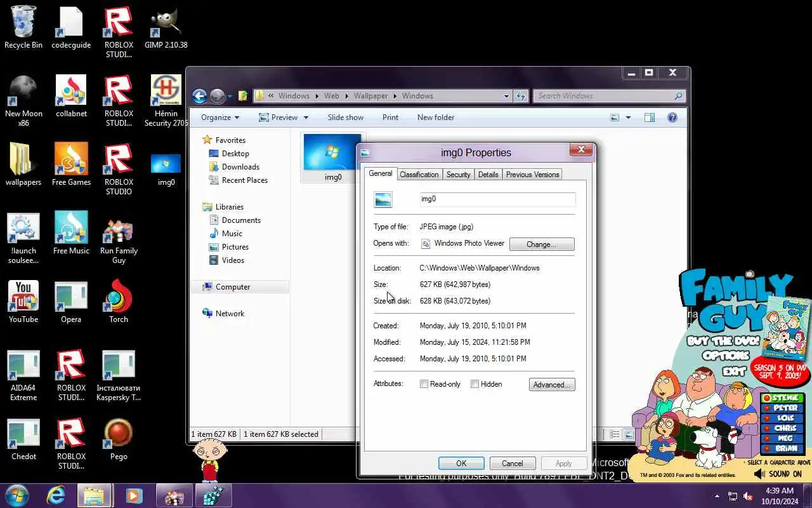Click the file name field containing img0
The image size is (812, 508).
pos(497,199)
